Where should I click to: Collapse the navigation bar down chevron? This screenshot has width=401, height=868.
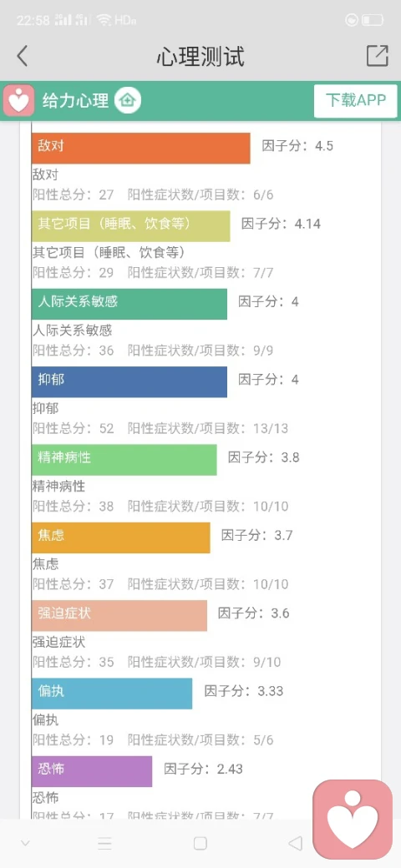click(x=25, y=843)
